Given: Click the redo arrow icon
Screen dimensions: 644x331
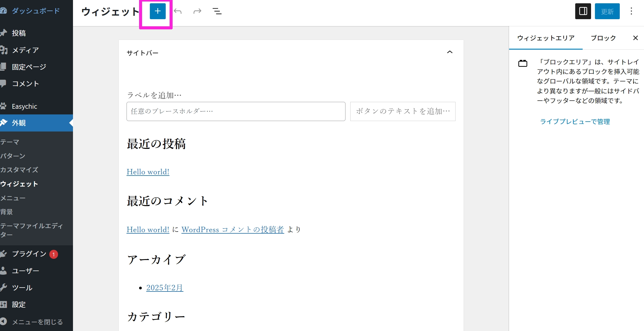Looking at the screenshot, I should click(197, 11).
